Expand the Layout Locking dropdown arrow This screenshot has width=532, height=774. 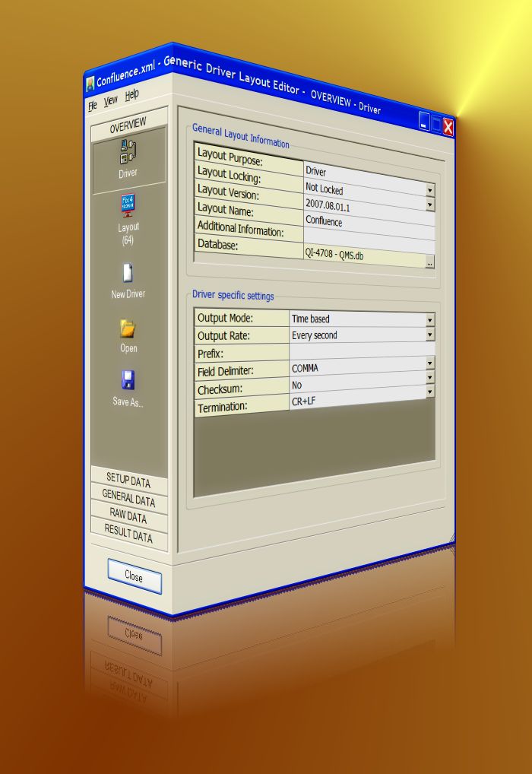430,205
